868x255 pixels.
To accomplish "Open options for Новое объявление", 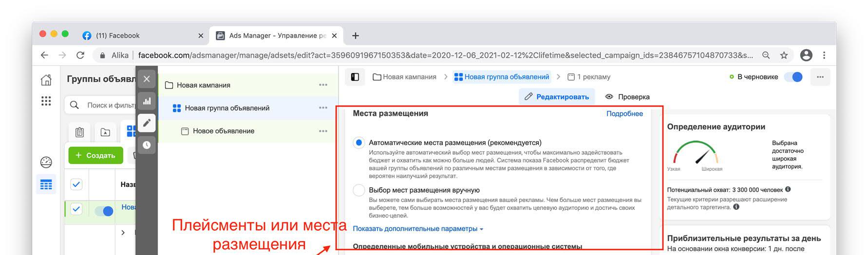I will (323, 131).
